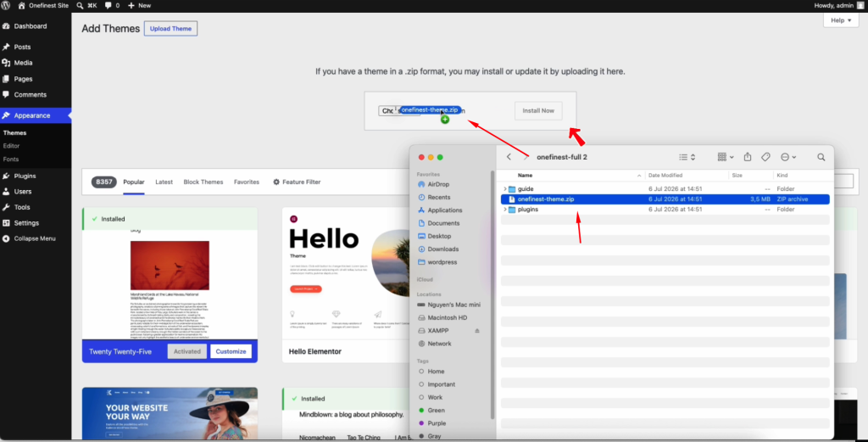This screenshot has height=442, width=868.
Task: Open Finder group-by dropdown
Action: click(726, 157)
